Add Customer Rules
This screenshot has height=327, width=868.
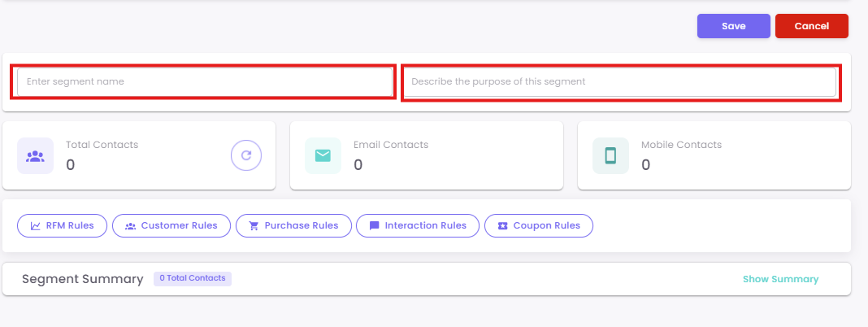pos(171,225)
